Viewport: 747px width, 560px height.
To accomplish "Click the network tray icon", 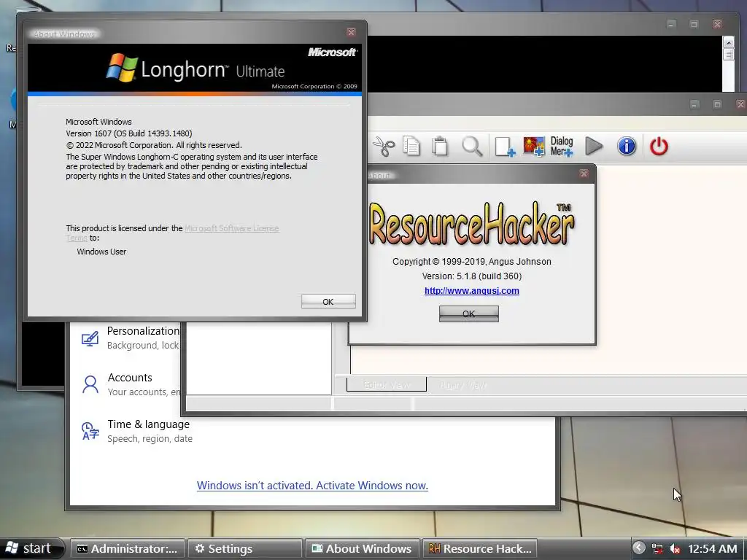I will pyautogui.click(x=657, y=548).
